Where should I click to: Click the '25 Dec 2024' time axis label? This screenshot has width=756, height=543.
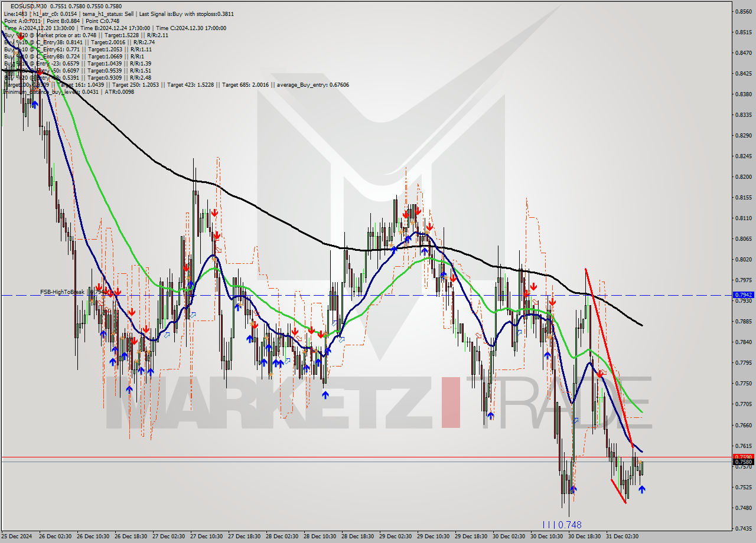pos(17,537)
